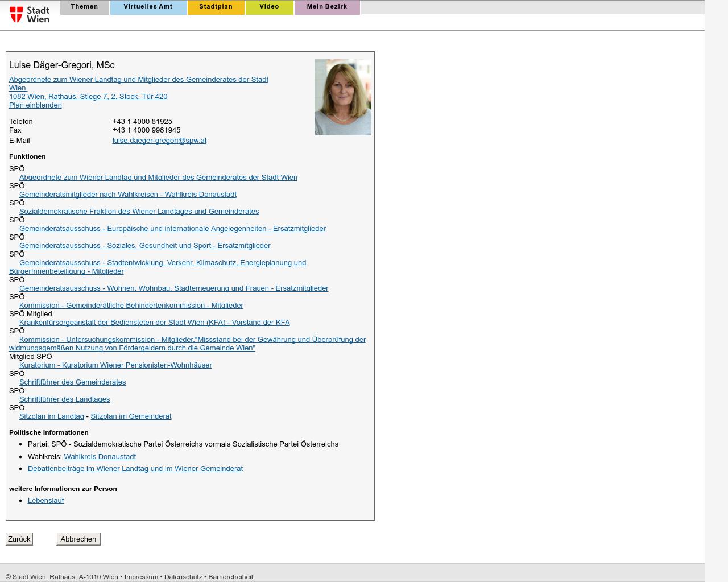Open the Mein Bezirk tab
This screenshot has width=728, height=582.
(327, 7)
